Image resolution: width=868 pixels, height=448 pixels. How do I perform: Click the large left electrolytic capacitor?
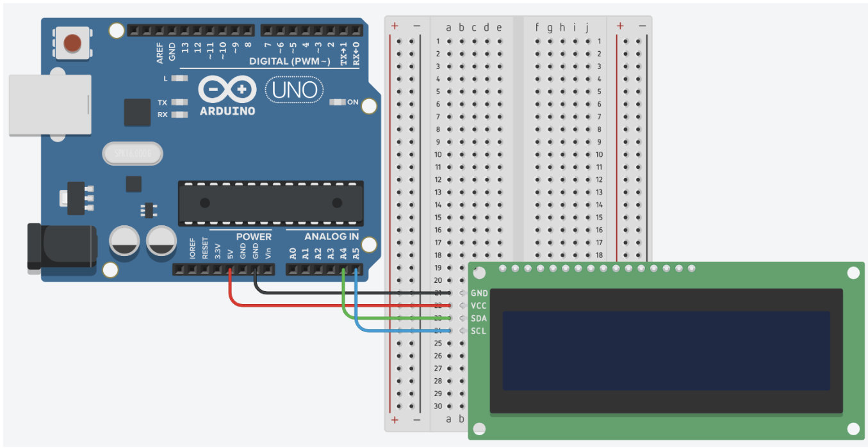click(125, 242)
